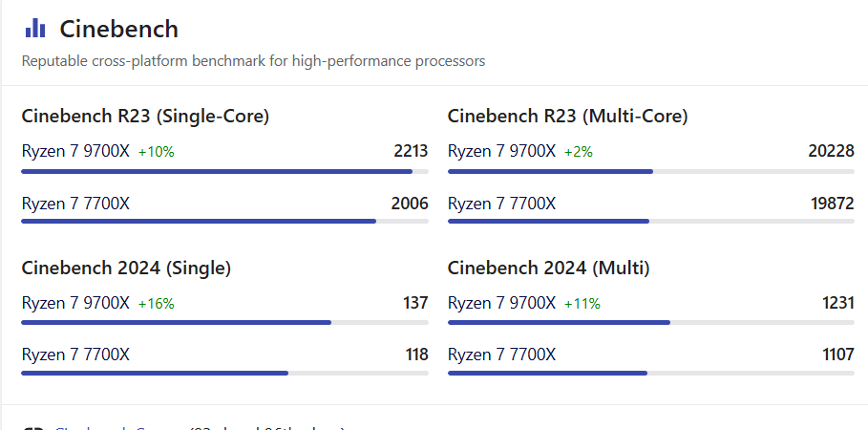Image resolution: width=868 pixels, height=430 pixels.
Task: Click the +10% green percentage badge
Action: click(157, 152)
